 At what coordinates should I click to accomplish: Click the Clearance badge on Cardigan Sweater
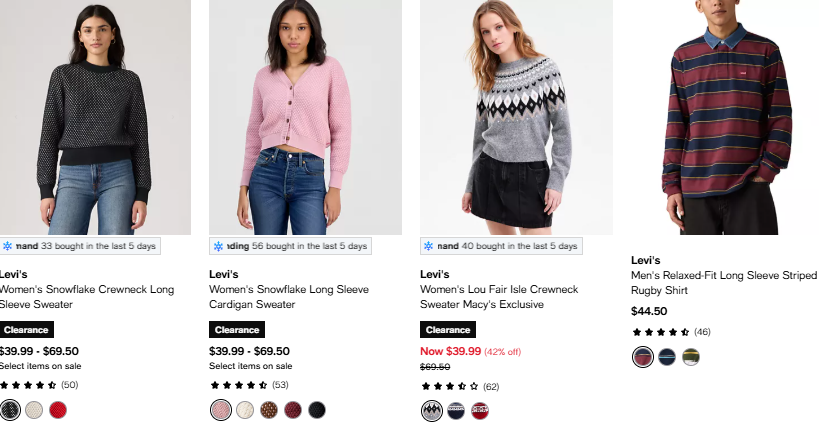(237, 330)
